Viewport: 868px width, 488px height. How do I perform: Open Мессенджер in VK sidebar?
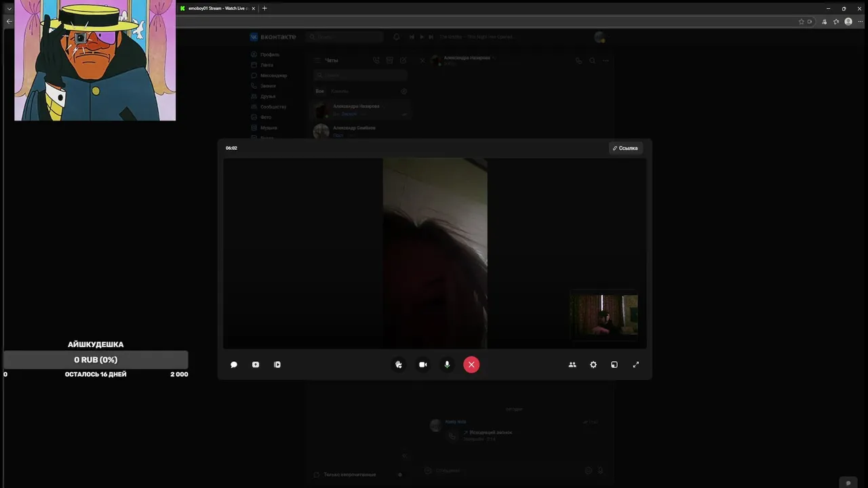269,75
